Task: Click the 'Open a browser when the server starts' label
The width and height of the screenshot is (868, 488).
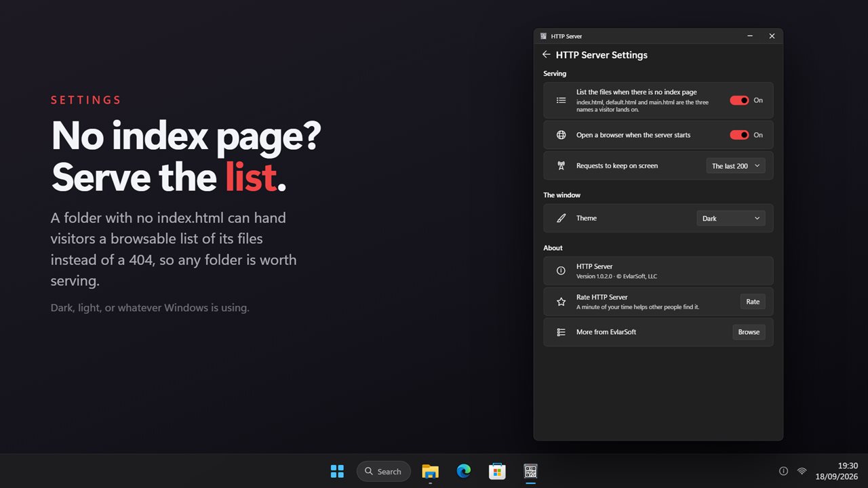Action: (x=633, y=135)
